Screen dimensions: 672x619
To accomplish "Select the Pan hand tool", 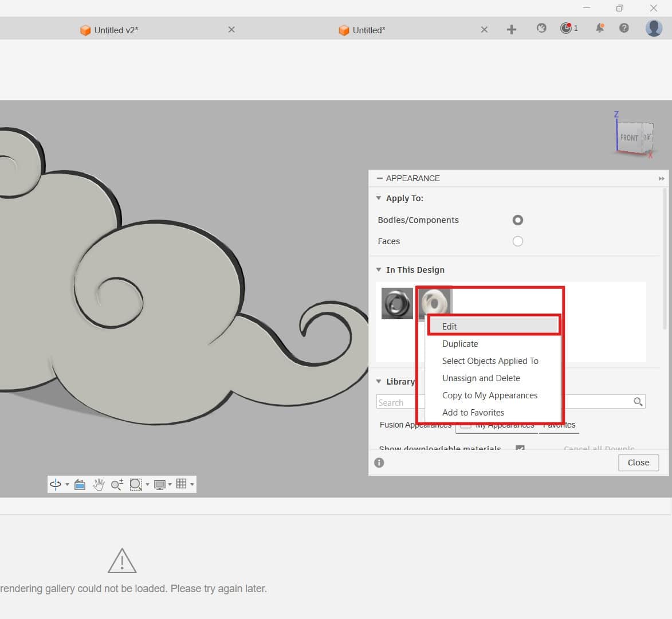I will 99,484.
